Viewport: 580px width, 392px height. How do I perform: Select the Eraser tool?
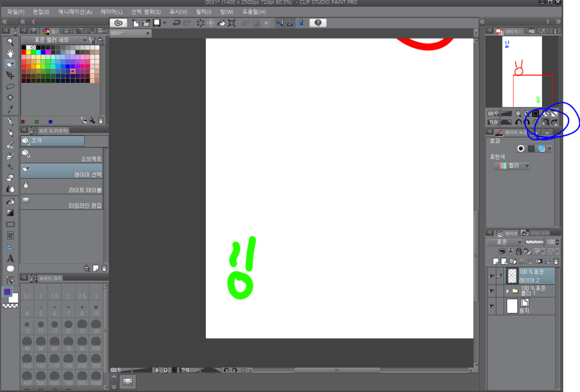tap(10, 178)
